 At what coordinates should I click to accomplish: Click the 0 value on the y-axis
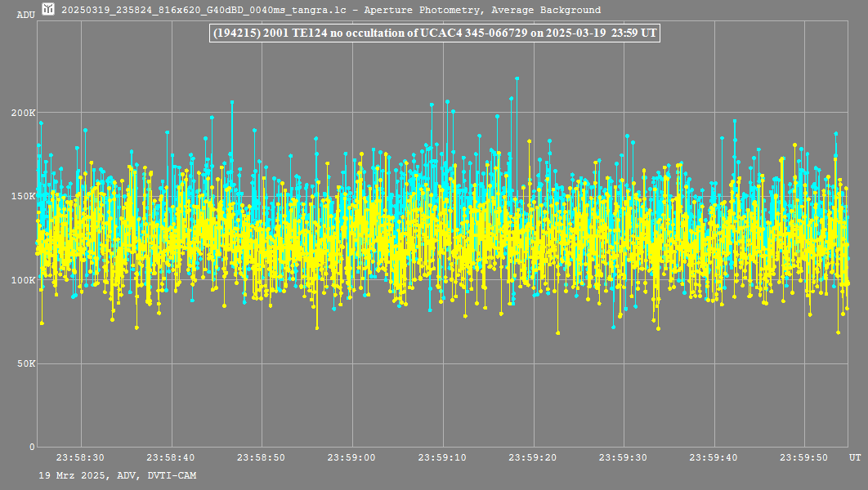[x=33, y=447]
